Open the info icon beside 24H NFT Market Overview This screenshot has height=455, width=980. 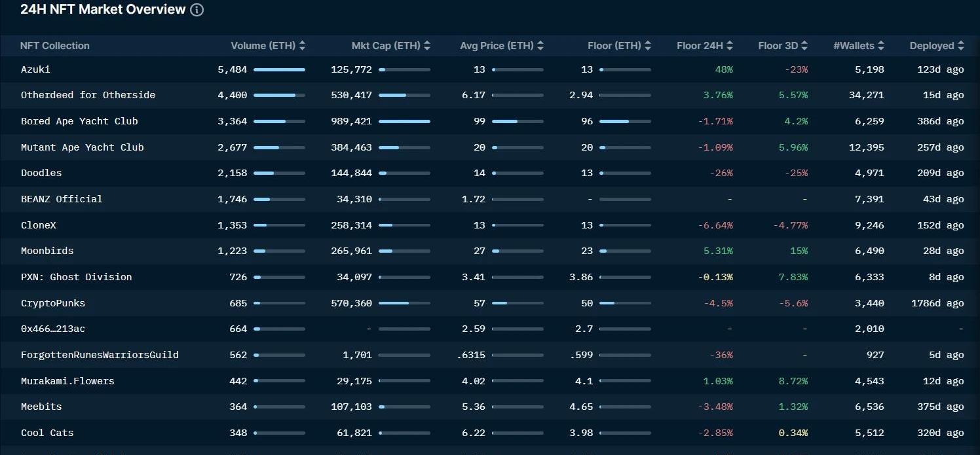[x=197, y=10]
